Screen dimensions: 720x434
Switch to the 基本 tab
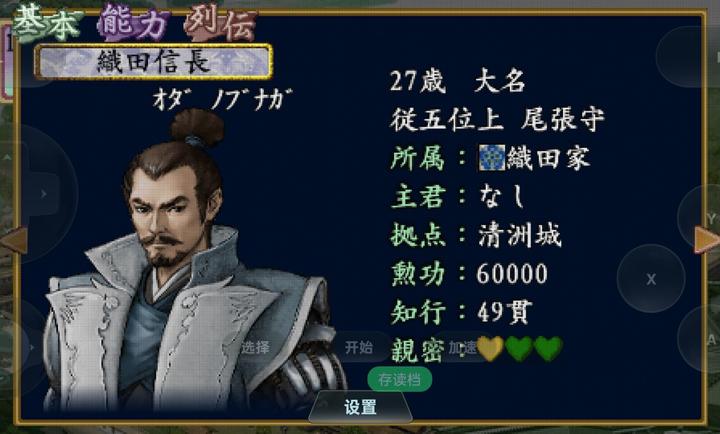tap(47, 23)
